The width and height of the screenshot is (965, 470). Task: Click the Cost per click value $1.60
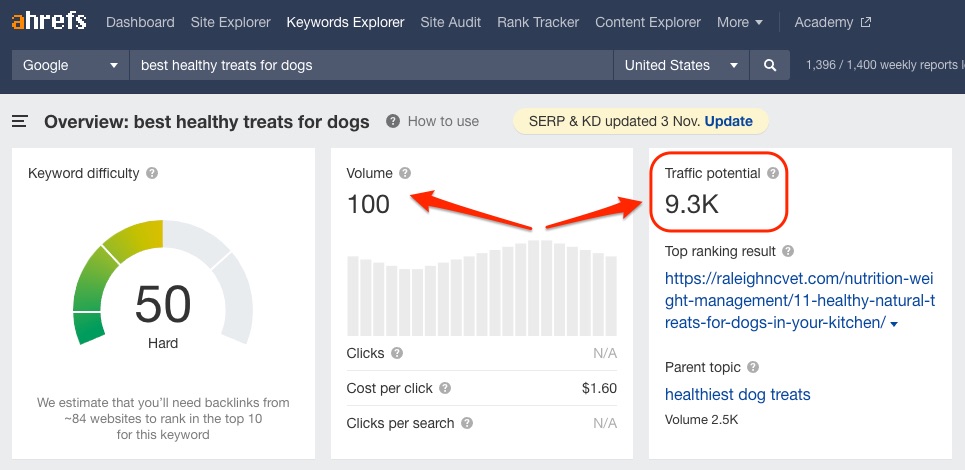599,388
